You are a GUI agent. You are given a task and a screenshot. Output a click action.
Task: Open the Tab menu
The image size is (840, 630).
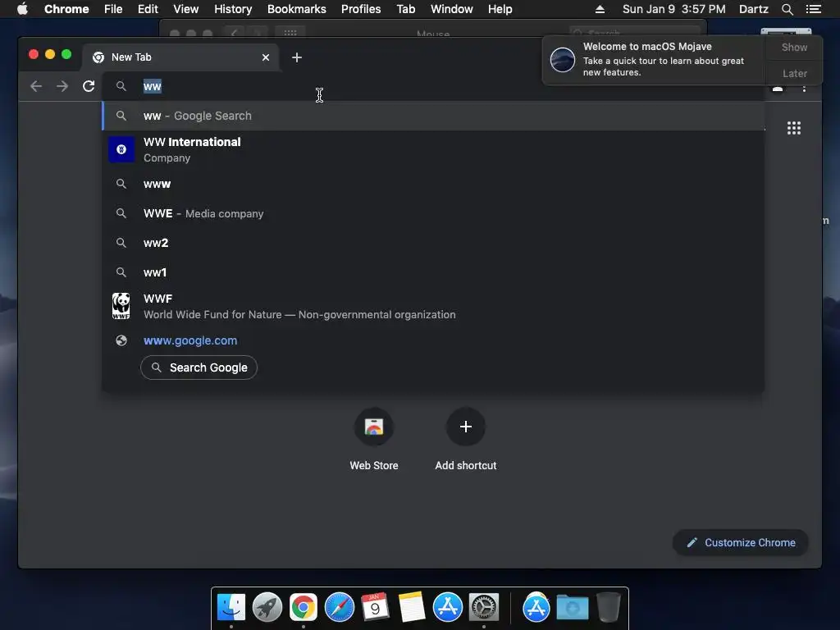[x=405, y=9]
